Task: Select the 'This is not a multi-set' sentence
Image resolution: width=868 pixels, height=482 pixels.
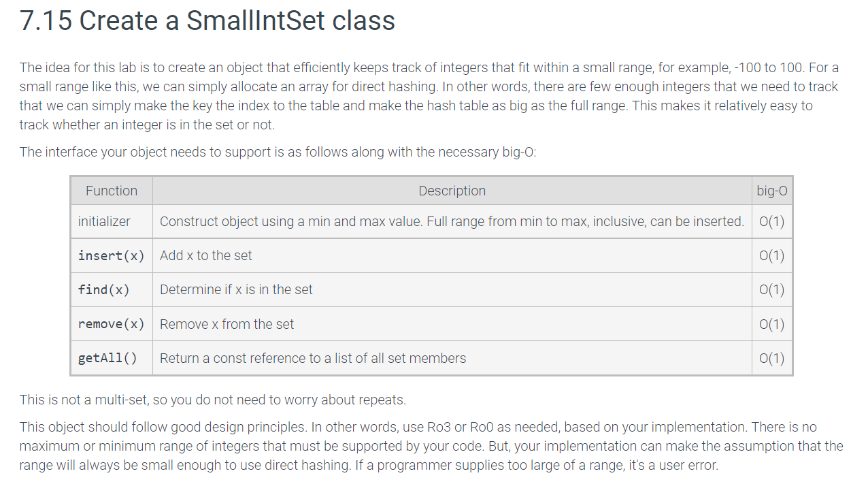Action: [213, 400]
